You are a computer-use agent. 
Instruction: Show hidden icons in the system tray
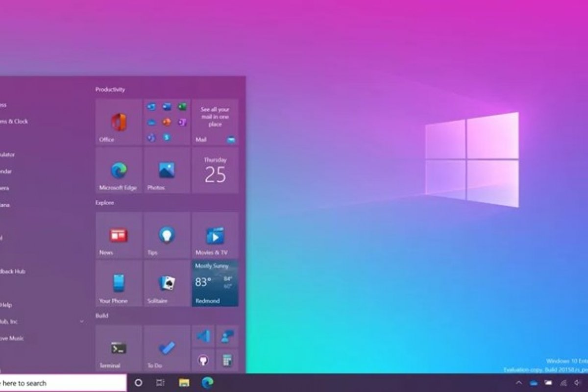[518, 383]
